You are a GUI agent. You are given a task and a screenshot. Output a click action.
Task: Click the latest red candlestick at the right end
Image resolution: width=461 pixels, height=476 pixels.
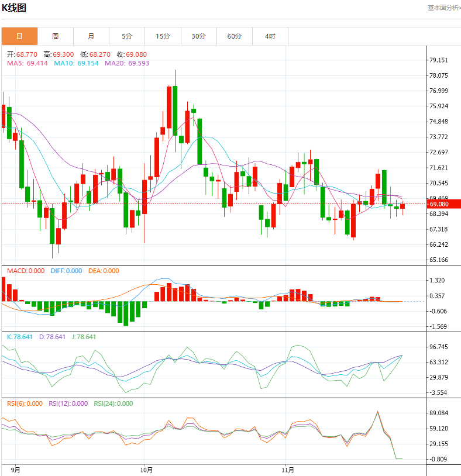(x=402, y=206)
